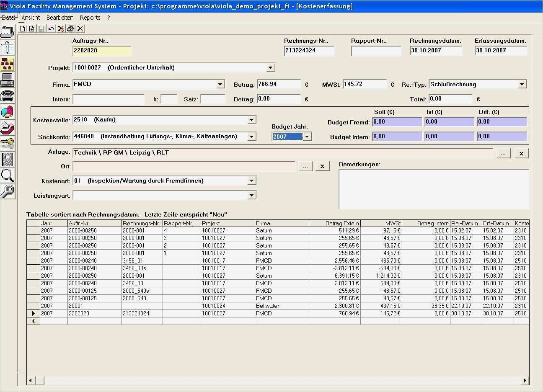Screen dimensions: 543x392
Task: Click the wrench settings icon in sidebar
Action: (8, 191)
